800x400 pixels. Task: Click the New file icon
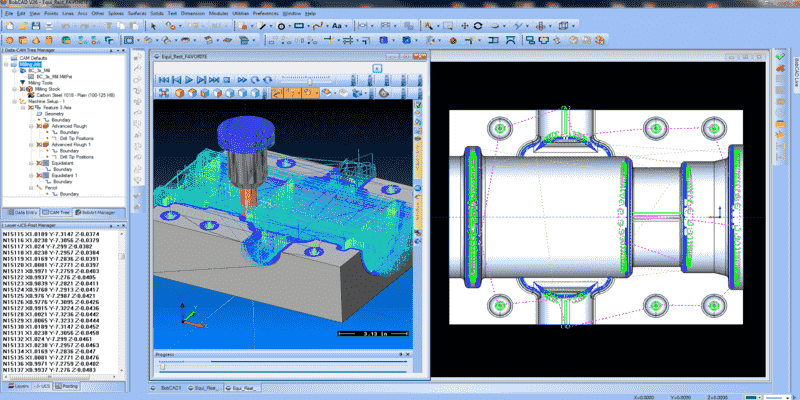coord(9,26)
